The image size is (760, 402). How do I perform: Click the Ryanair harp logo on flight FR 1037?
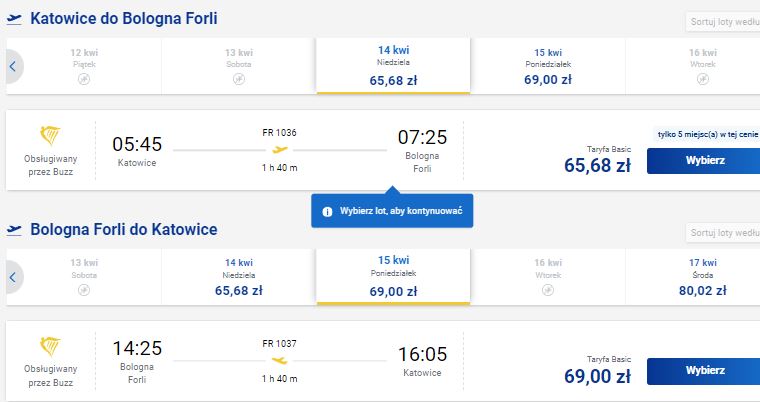pos(50,346)
